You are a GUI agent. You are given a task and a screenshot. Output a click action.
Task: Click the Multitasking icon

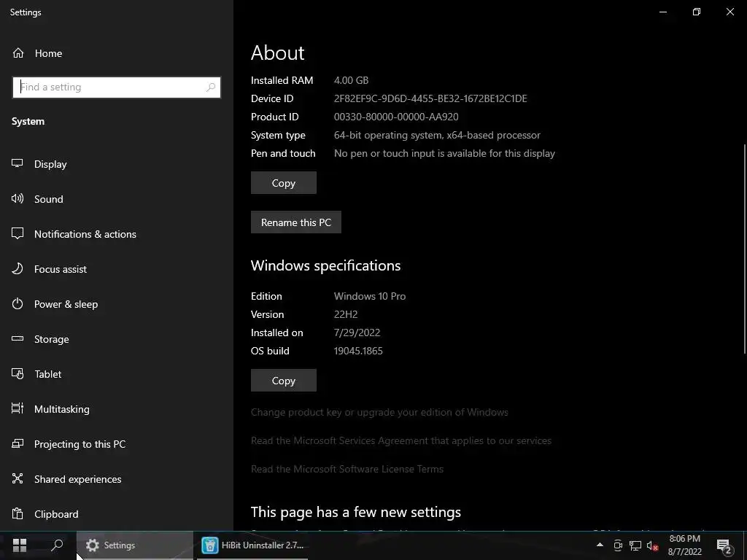click(x=18, y=408)
